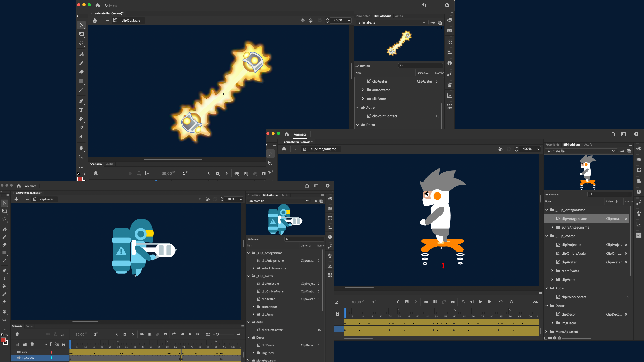
Task: Enable onion skin in clipAntagonisme timeline
Action: point(426,302)
